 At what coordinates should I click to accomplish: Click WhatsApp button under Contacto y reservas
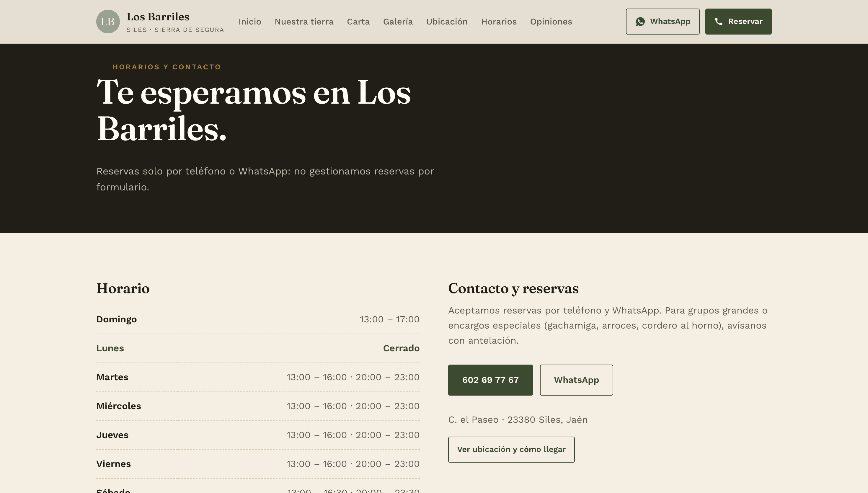576,380
